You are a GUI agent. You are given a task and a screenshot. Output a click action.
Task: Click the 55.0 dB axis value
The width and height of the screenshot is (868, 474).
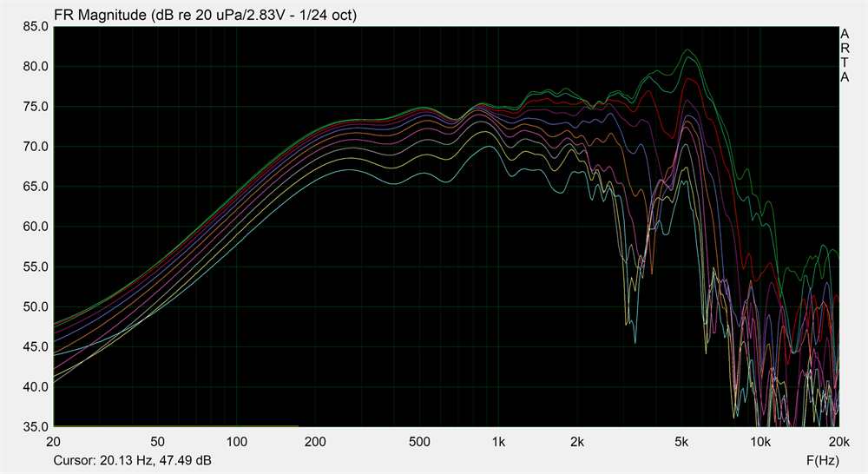(36, 267)
